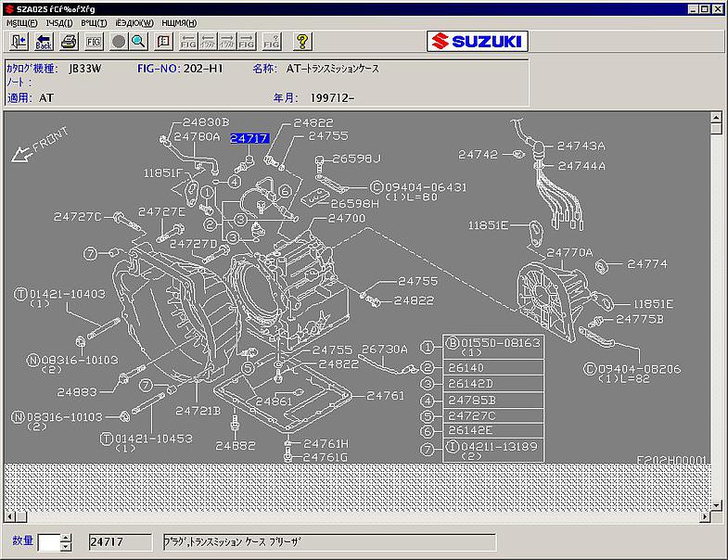Increase quantity with spinner up arrow

click(x=66, y=538)
